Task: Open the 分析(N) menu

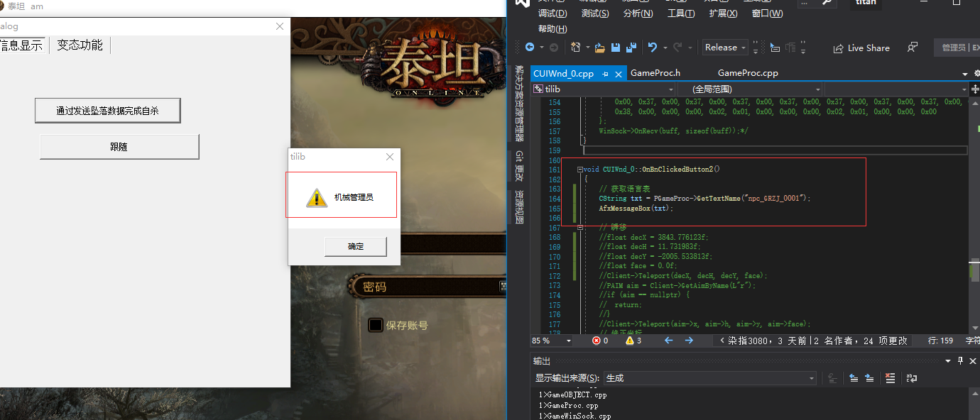Action: pos(638,13)
